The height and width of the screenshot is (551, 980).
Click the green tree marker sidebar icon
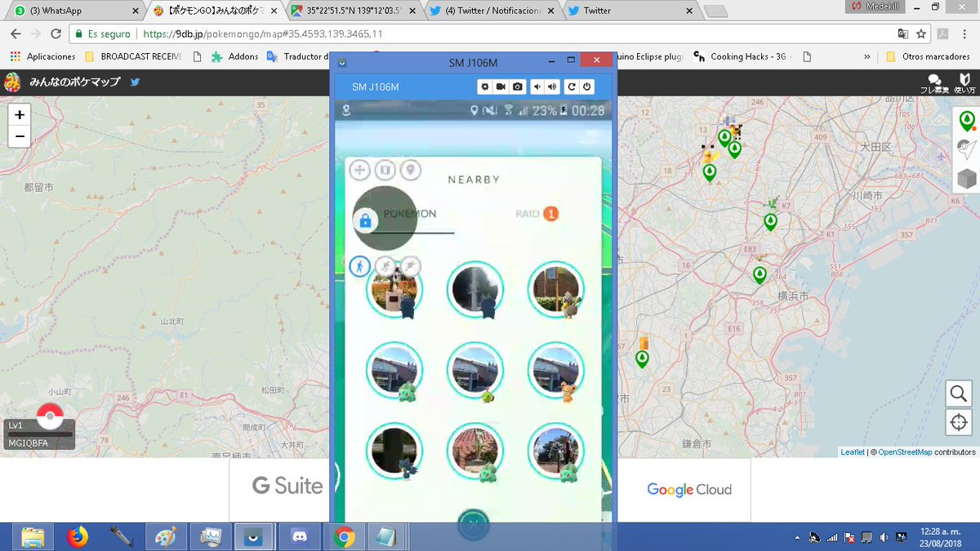(967, 122)
